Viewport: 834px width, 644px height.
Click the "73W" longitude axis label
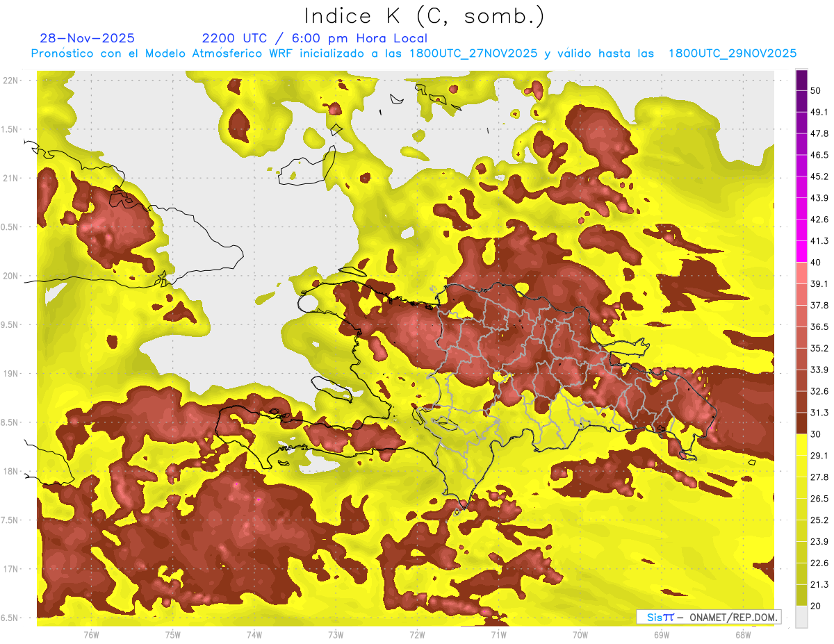pyautogui.click(x=336, y=634)
